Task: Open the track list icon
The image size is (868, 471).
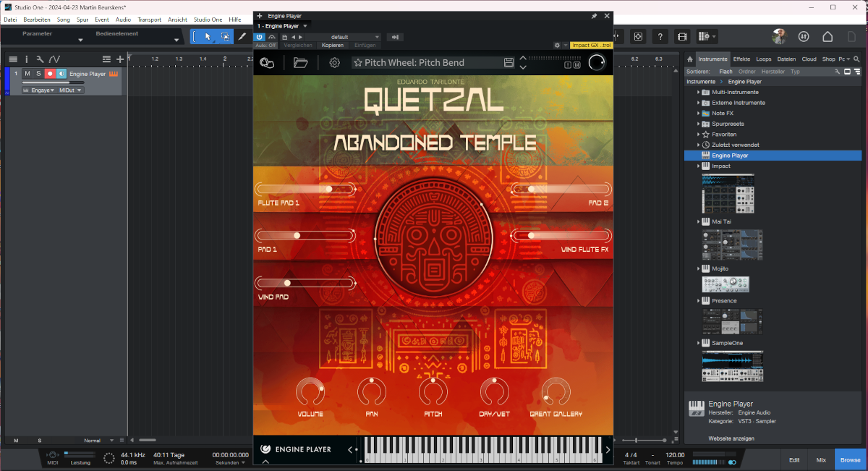Action: point(13,59)
